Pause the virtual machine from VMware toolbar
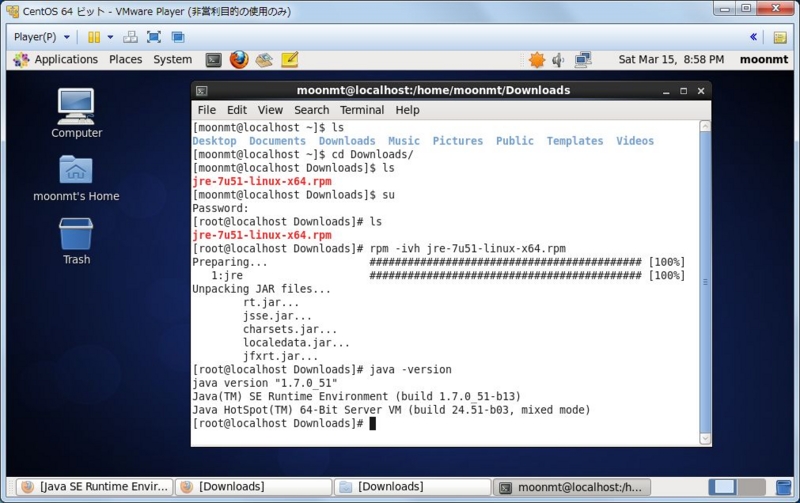This screenshot has width=800, height=503. click(x=94, y=37)
